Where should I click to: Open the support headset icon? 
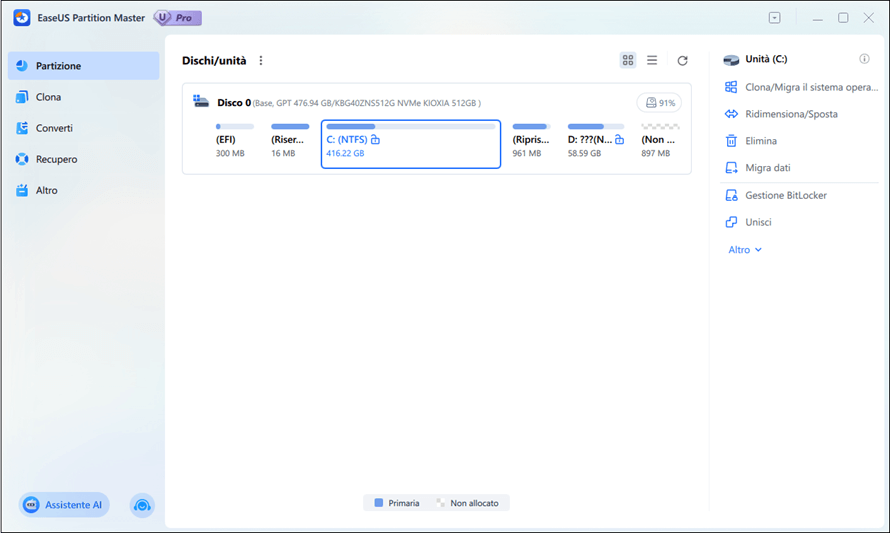142,505
